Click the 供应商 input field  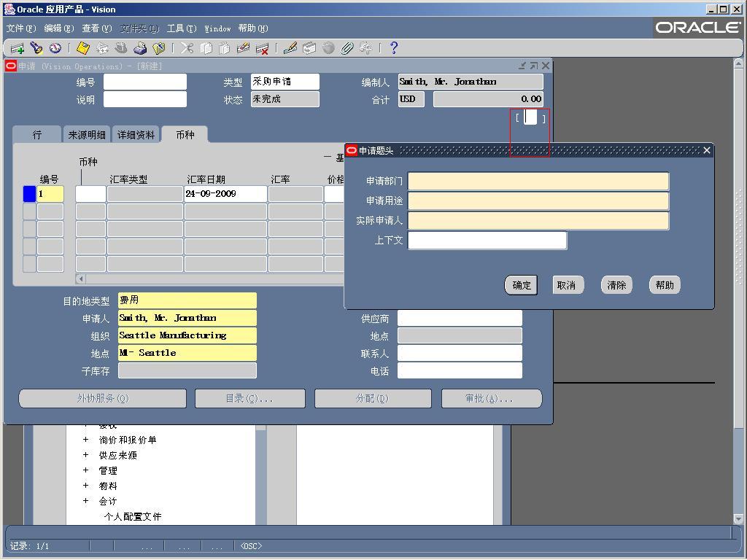(460, 318)
